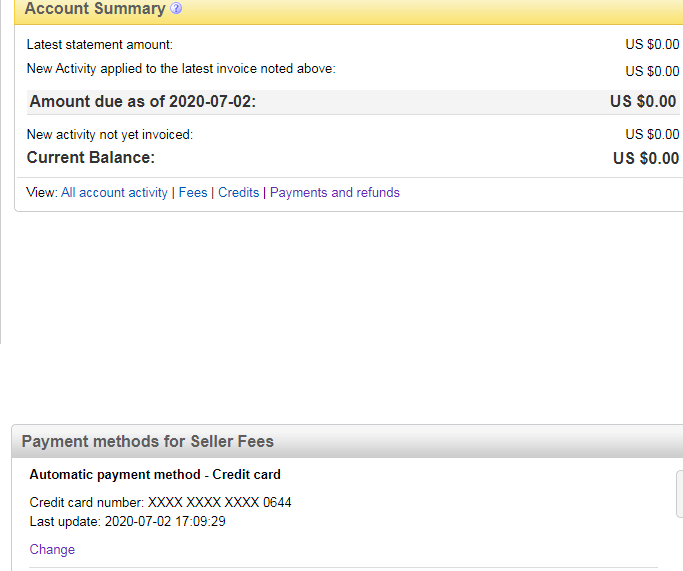View the Fees link
Image resolution: width=683 pixels, height=571 pixels.
193,193
